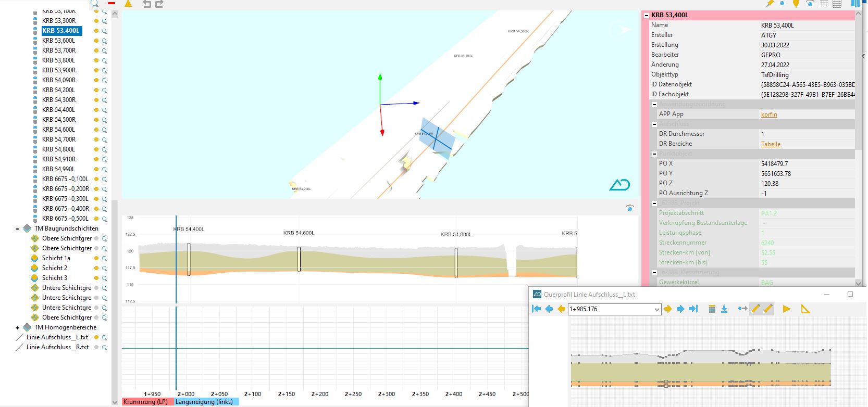Click the orange dot-grid icon in Querprofil
Screen dimensions: 868x407
coord(712,309)
